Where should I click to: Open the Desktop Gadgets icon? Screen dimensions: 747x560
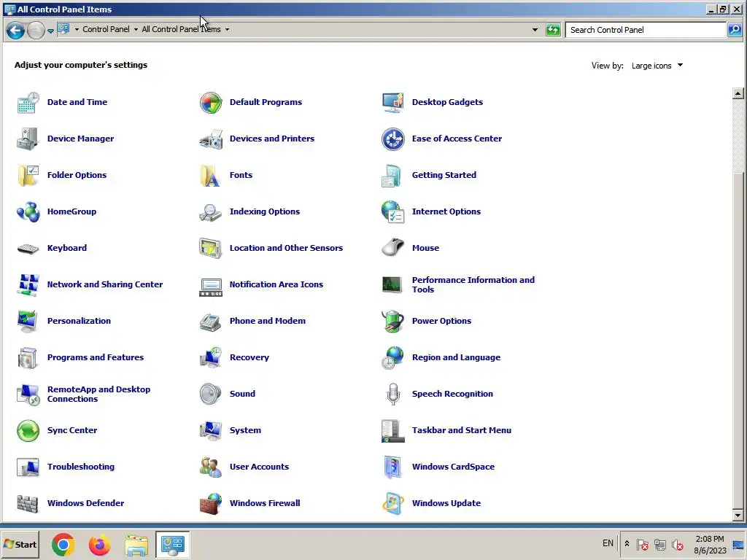click(x=393, y=102)
